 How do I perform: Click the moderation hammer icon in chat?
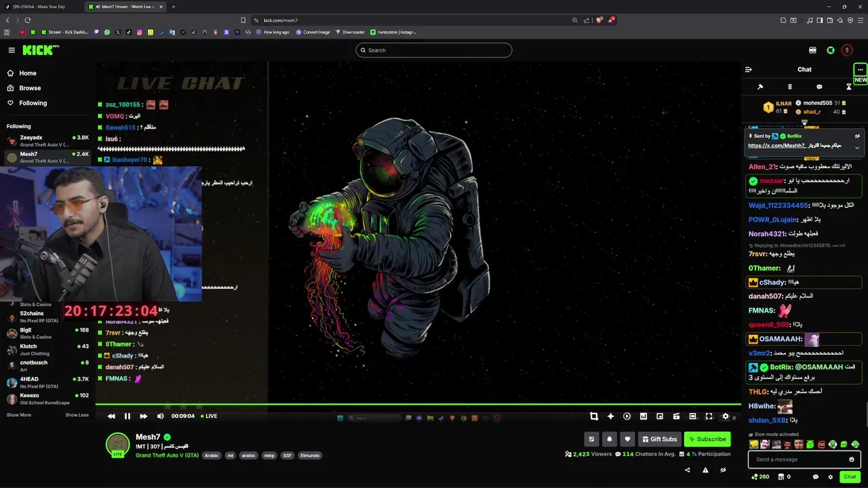[x=760, y=87]
